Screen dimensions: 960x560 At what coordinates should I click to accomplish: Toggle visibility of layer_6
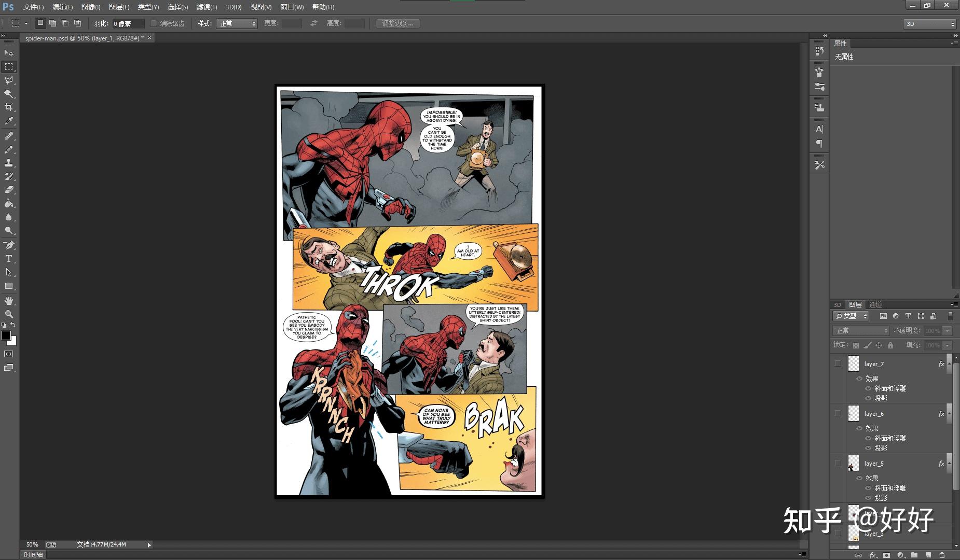(838, 413)
